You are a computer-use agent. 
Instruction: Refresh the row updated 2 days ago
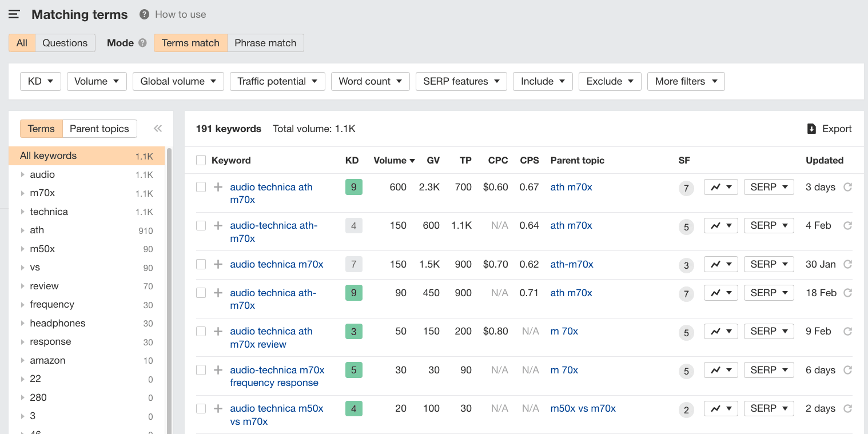(848, 408)
